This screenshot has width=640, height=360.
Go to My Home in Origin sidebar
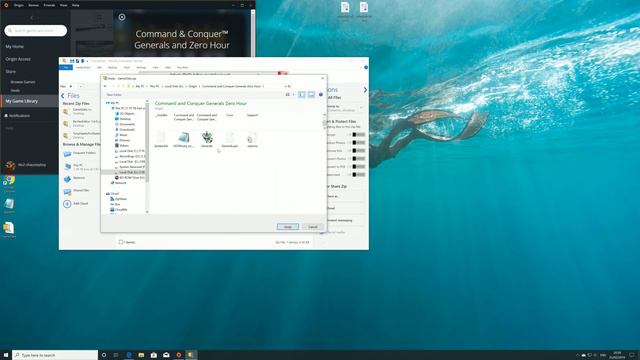click(x=15, y=47)
